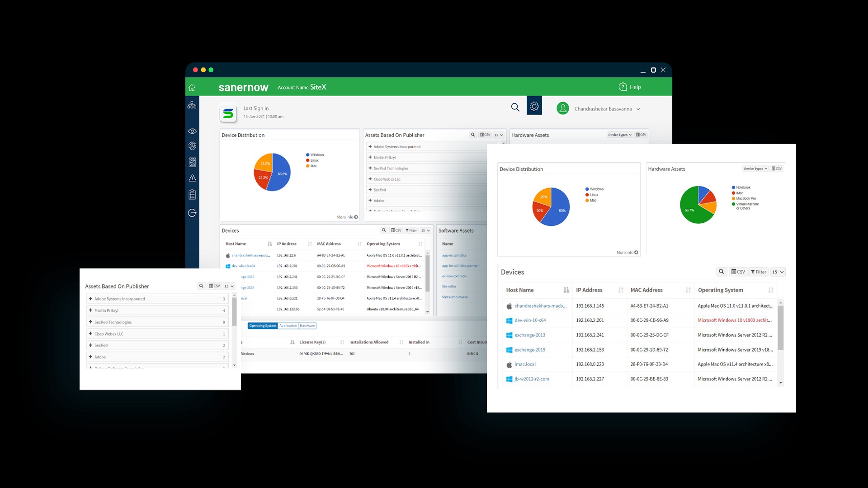Screen dimensions: 868x488
Task: Open exchange-2019 host link in front-right Devices
Action: tap(530, 350)
